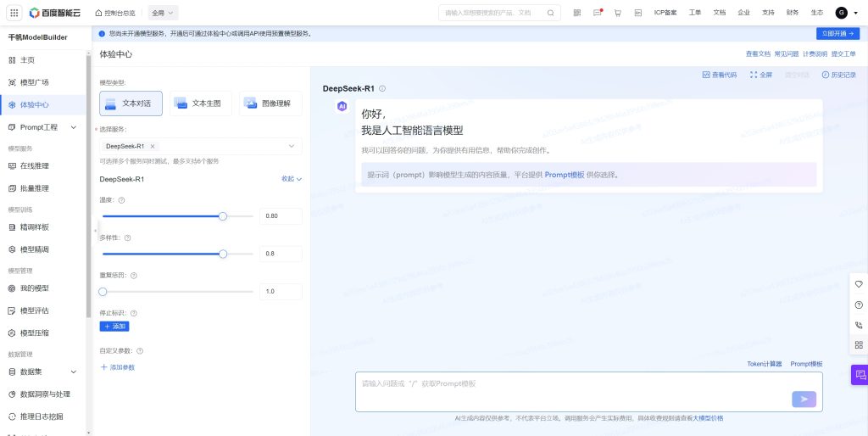Image resolution: width=868 pixels, height=436 pixels.
Task: Click 立即开通 button in banner
Action: [x=837, y=34]
